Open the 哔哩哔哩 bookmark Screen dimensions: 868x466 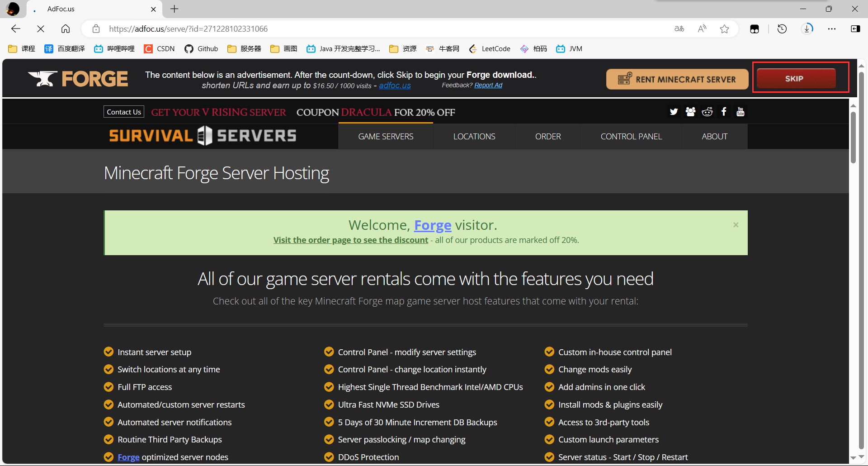point(114,49)
